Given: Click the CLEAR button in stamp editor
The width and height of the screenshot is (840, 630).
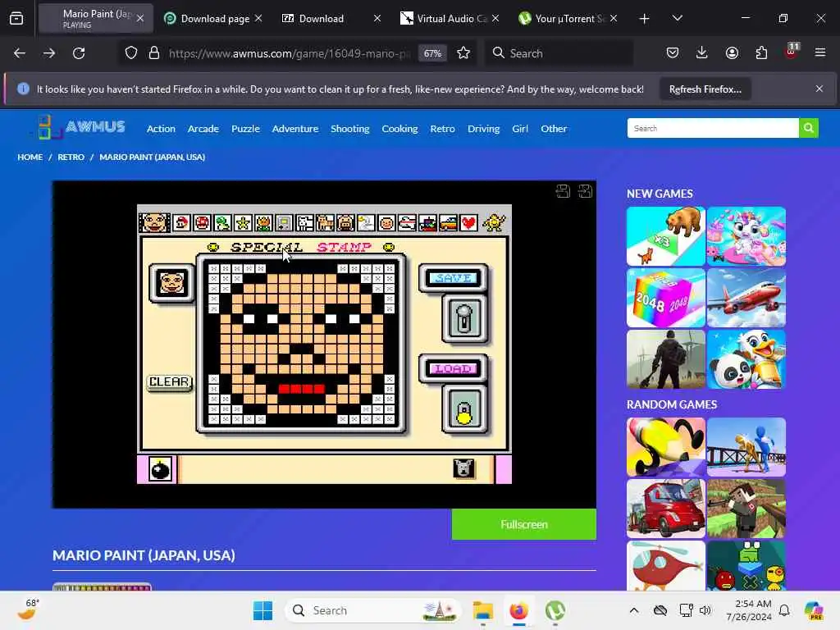Looking at the screenshot, I should (x=169, y=382).
